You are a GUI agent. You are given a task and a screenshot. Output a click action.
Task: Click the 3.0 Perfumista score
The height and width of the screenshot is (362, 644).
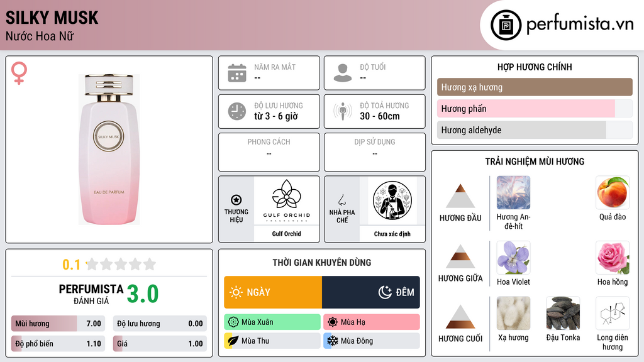[x=143, y=294]
